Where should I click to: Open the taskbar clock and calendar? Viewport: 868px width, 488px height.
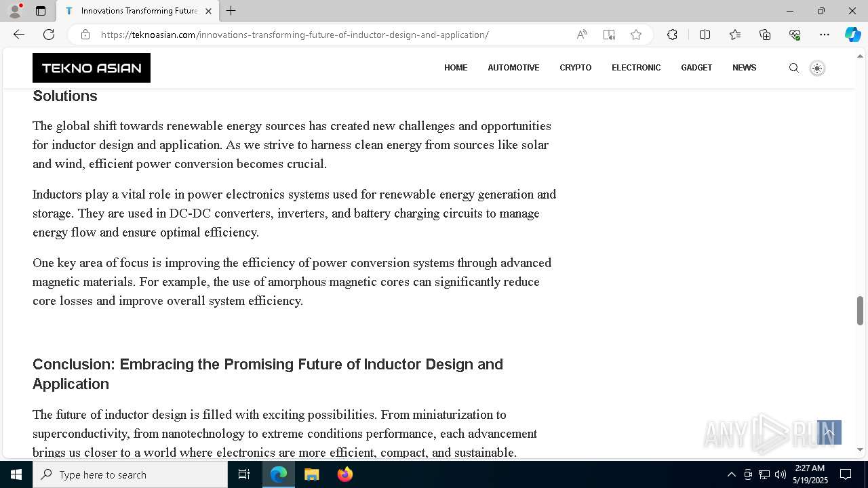tap(810, 474)
